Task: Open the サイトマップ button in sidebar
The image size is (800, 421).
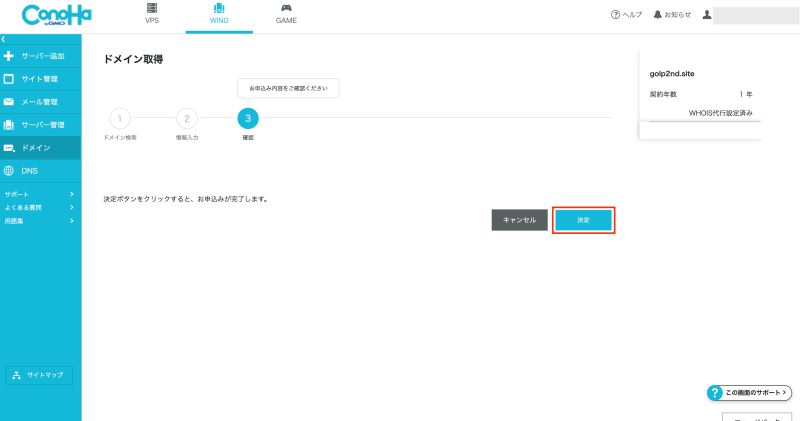Action: tap(39, 375)
